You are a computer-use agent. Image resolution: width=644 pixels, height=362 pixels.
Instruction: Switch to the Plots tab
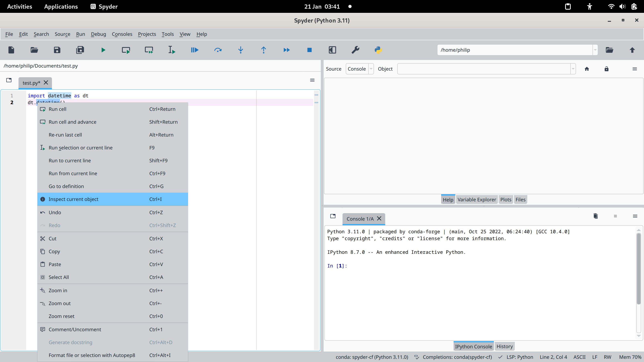[x=506, y=199]
